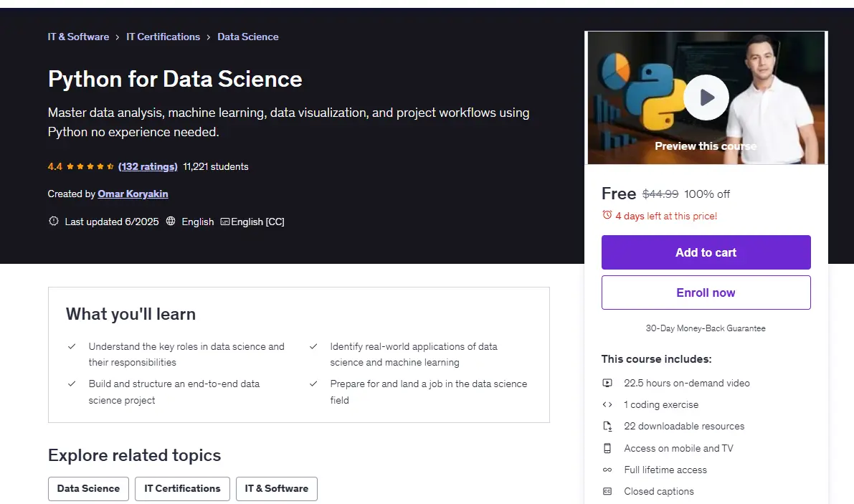The width and height of the screenshot is (854, 504).
Task: Click Closed captions text in course includes
Action: (659, 492)
